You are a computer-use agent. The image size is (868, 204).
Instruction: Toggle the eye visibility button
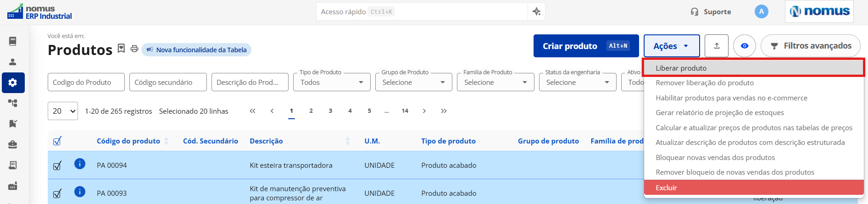[x=745, y=46]
